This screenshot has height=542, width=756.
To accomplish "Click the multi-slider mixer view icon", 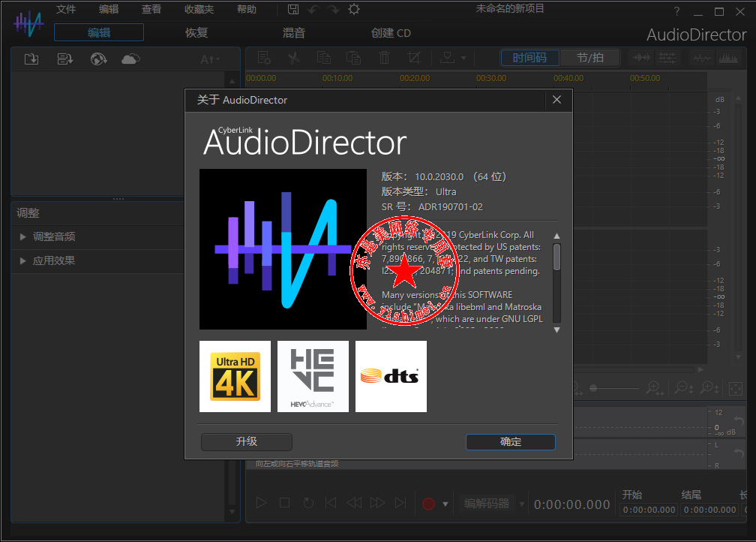I will point(667,58).
